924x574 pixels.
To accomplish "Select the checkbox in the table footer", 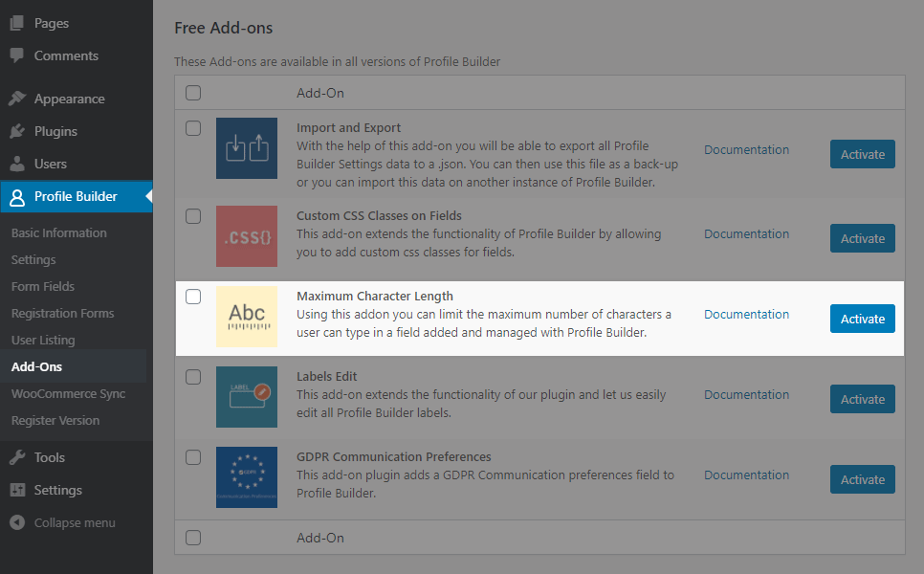I will point(193,538).
